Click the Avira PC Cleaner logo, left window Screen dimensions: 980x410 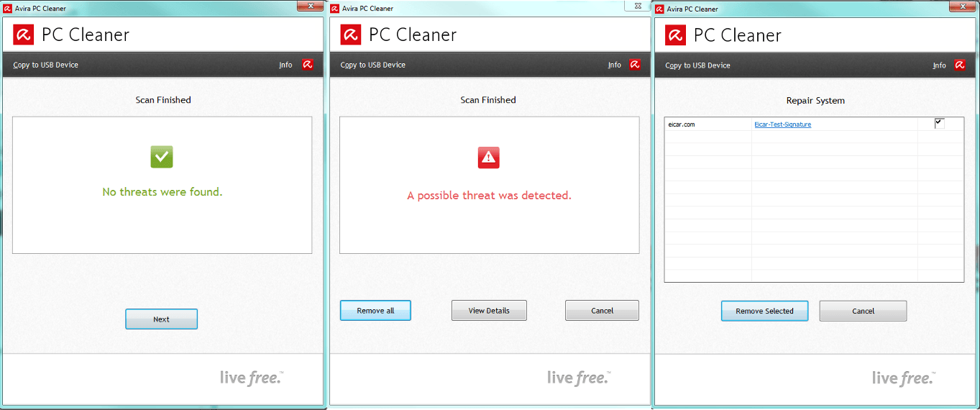tap(24, 35)
